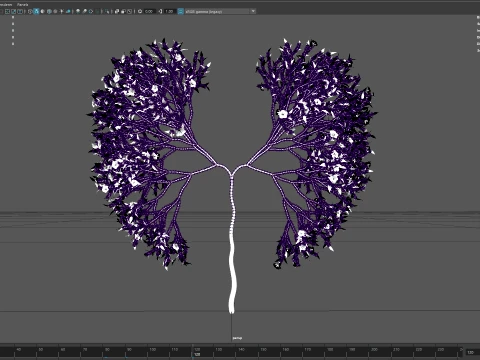The image size is (480, 360).
Task: Select the white tree trunk in viewport
Action: (232, 267)
